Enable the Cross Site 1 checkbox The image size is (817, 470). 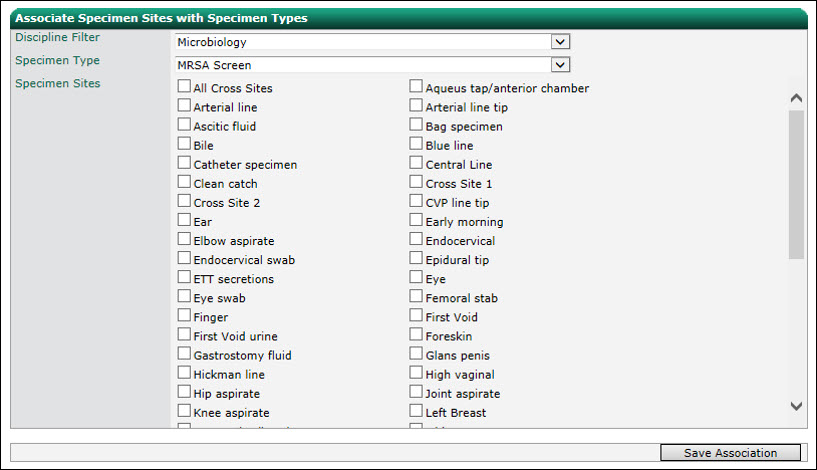pos(416,181)
